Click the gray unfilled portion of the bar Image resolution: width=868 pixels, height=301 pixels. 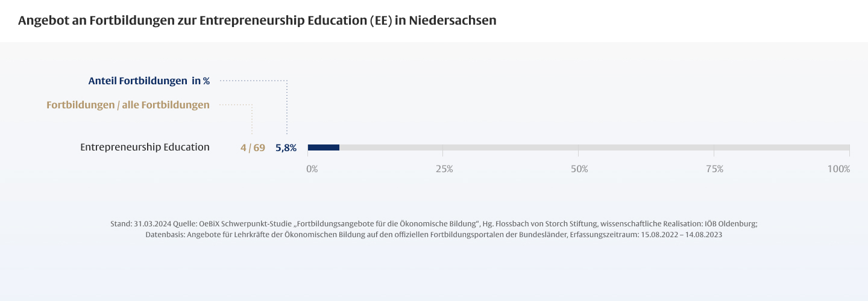coord(594,147)
